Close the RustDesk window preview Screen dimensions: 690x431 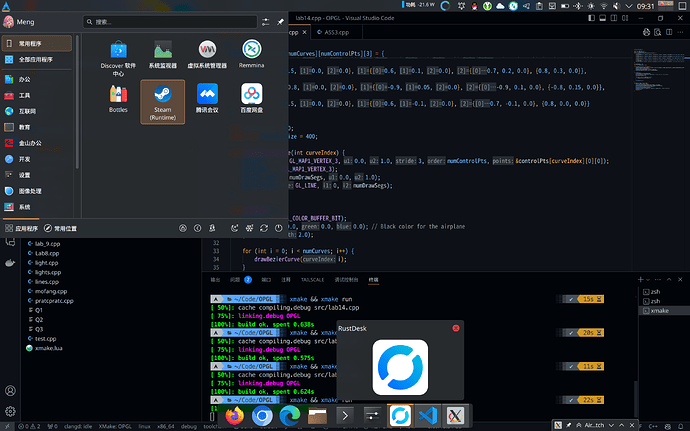(x=456, y=328)
